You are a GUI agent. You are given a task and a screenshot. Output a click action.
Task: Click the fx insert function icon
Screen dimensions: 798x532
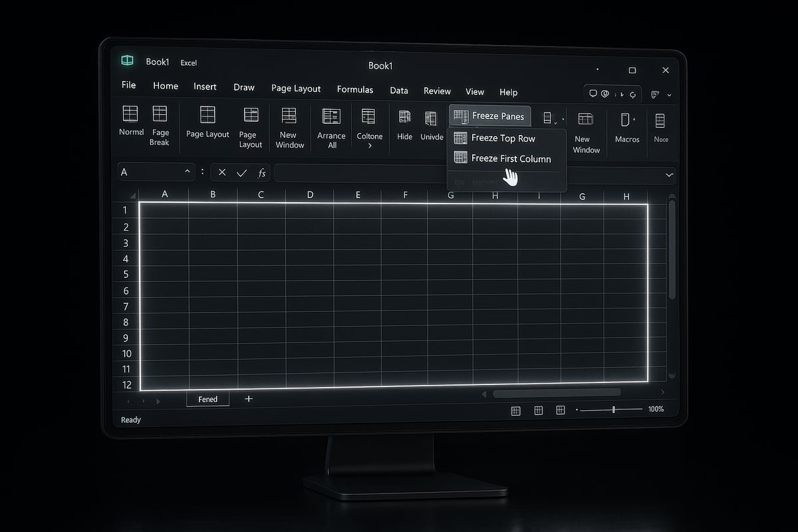pos(261,173)
